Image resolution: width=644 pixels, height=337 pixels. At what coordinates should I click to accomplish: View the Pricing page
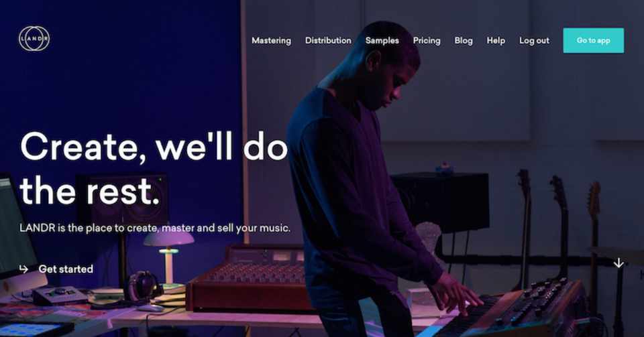(x=427, y=41)
